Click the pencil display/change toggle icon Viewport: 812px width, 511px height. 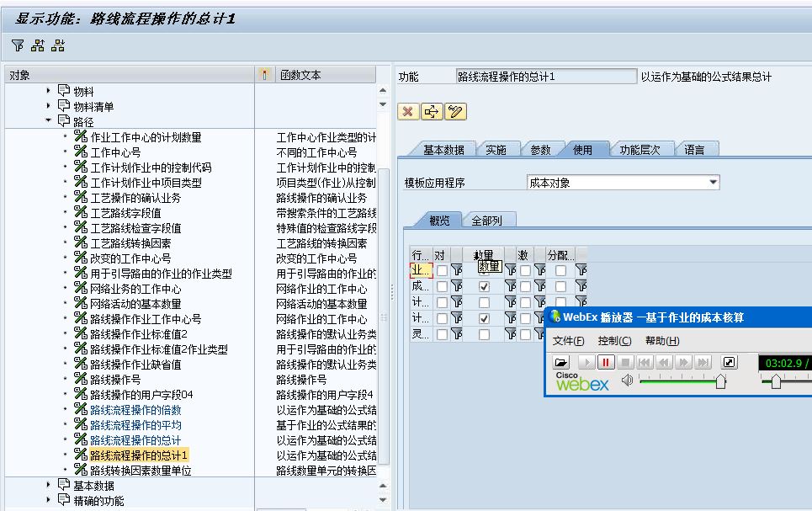coord(455,111)
